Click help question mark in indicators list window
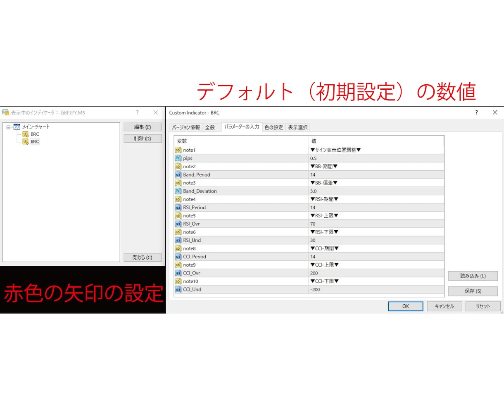Image resolution: width=504 pixels, height=420 pixels. click(137, 112)
